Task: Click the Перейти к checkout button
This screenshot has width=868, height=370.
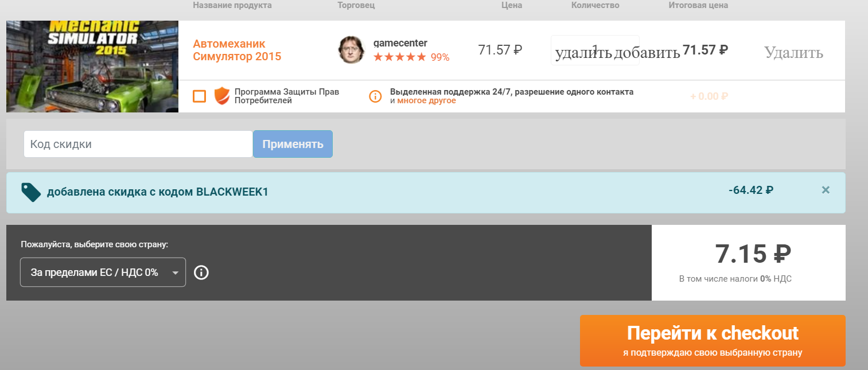Action: click(x=713, y=341)
